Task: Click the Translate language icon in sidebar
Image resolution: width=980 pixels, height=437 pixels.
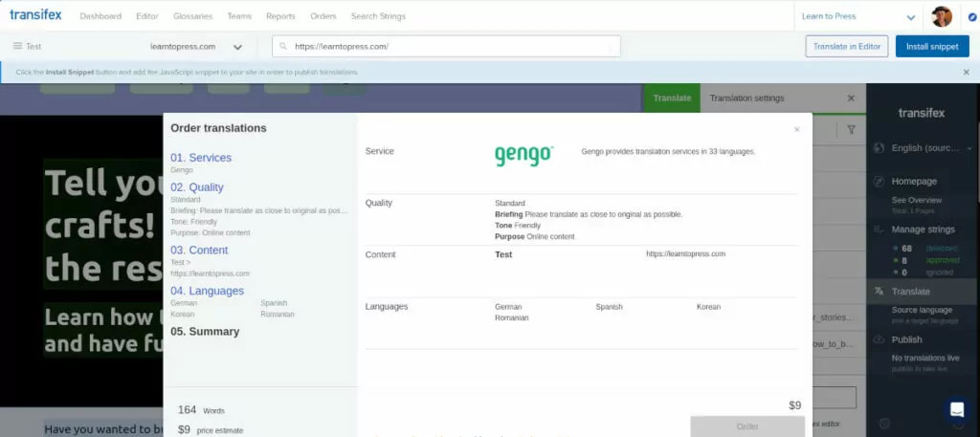Action: pyautogui.click(x=879, y=292)
